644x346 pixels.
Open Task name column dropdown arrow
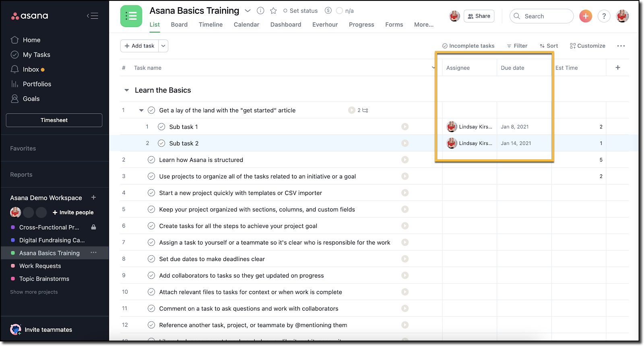click(433, 68)
